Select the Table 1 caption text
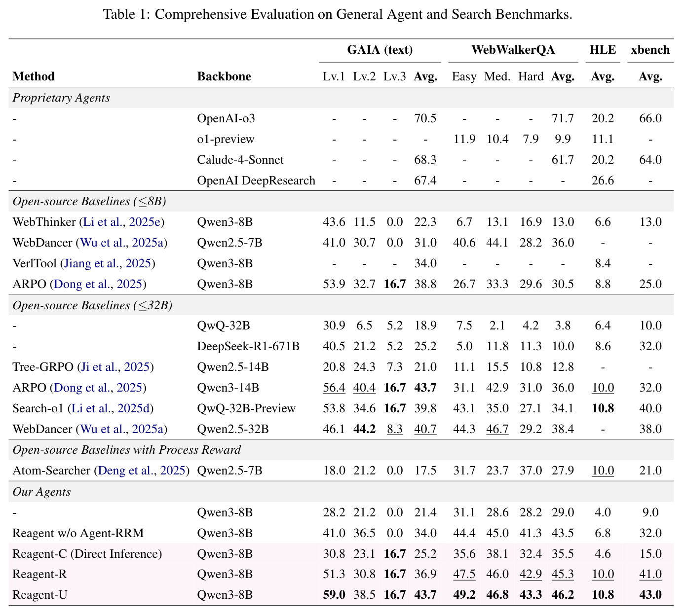The image size is (685, 616). tap(338, 14)
